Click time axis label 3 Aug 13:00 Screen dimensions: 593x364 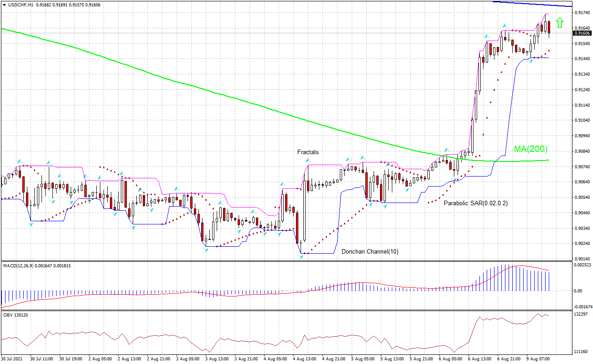[x=217, y=359]
